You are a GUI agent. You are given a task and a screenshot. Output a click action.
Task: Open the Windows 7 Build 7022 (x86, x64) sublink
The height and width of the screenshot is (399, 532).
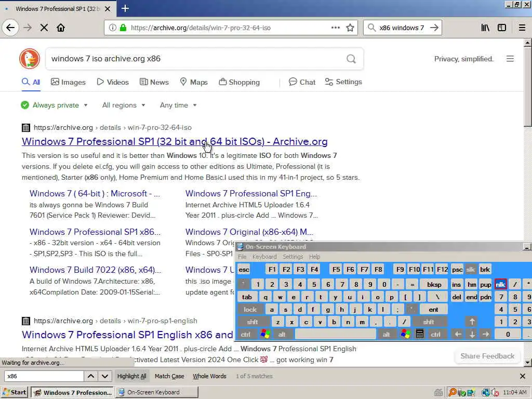[96, 270]
